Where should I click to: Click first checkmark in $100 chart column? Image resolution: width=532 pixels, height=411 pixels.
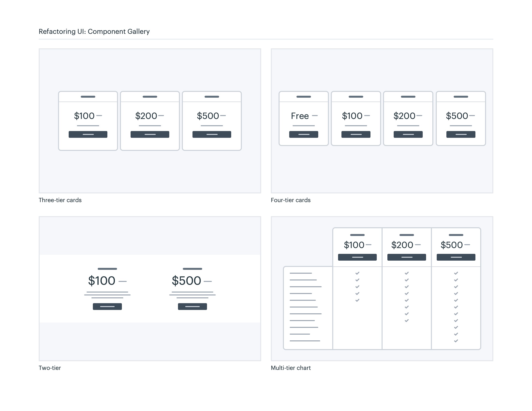[x=357, y=273]
